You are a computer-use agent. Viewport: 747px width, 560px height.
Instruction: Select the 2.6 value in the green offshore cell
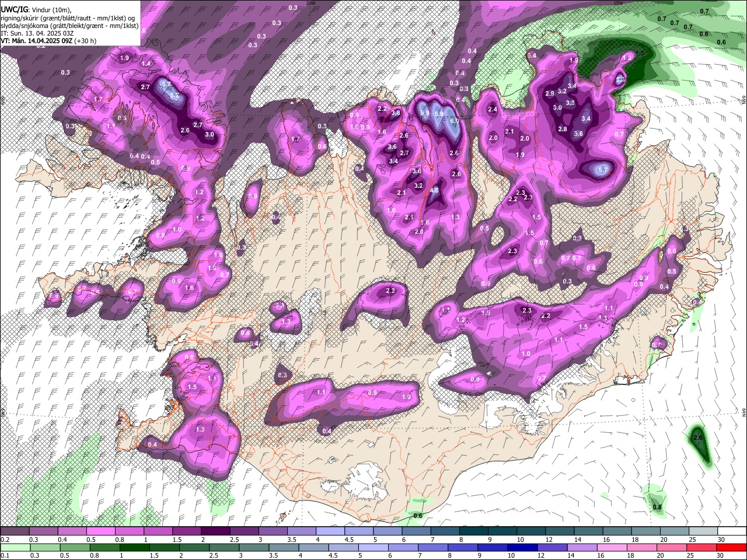pyautogui.click(x=697, y=437)
